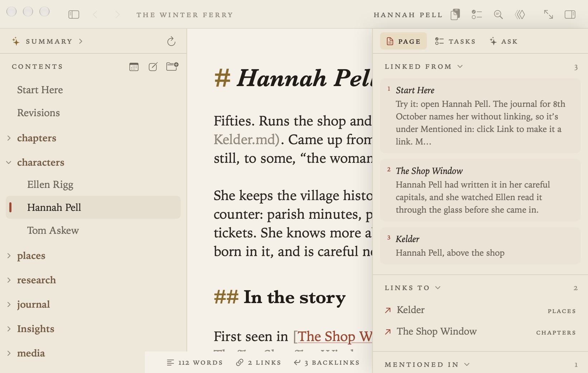Click the double-diamond icon in toolbar
This screenshot has height=373, width=588.
(520, 15)
